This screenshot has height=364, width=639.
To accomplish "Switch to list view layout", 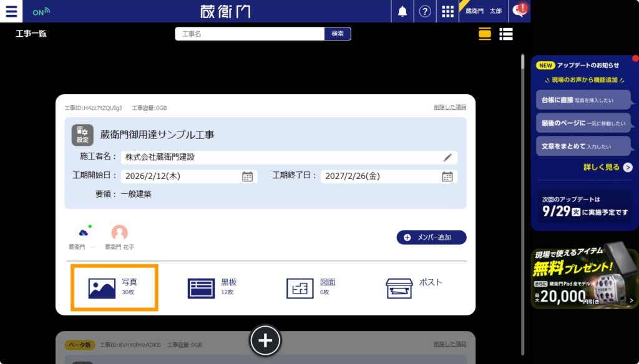I will (x=506, y=34).
